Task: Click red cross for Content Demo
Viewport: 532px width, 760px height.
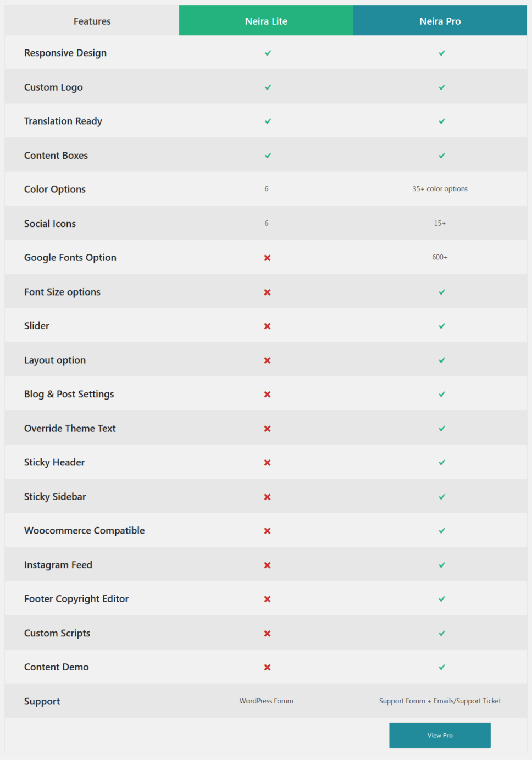Action: (x=267, y=667)
